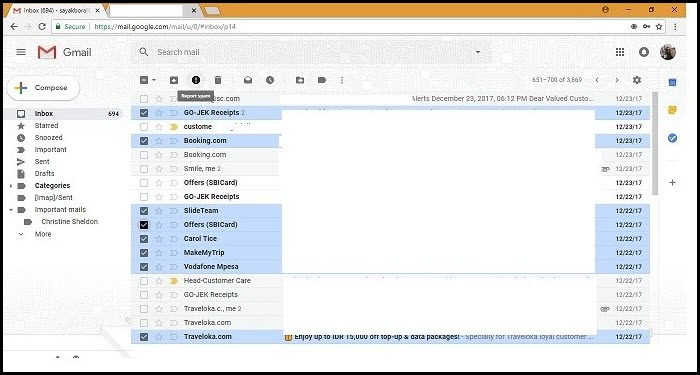Go to next page of emails
The height and width of the screenshot is (375, 700).
pyautogui.click(x=617, y=80)
